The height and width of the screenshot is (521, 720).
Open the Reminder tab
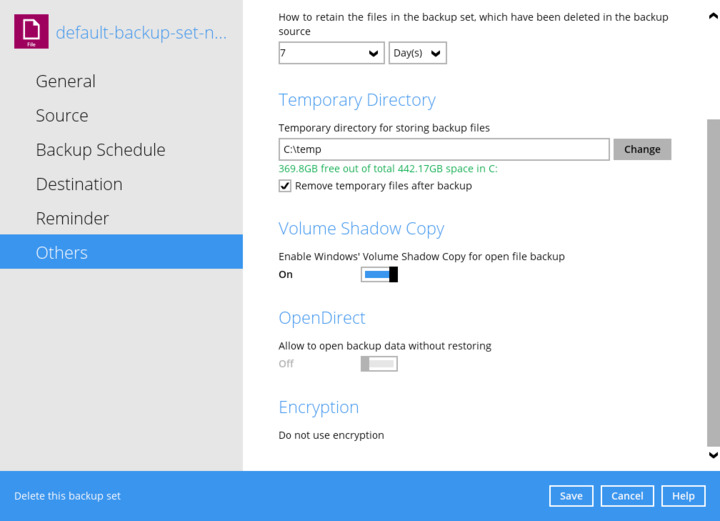pos(72,218)
